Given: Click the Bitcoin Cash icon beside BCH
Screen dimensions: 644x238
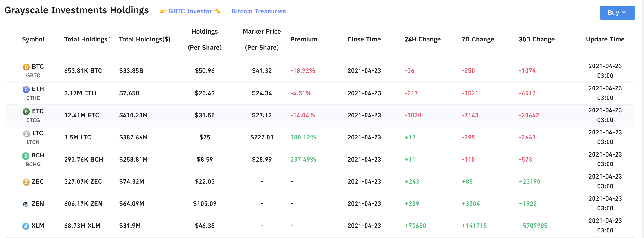Looking at the screenshot, I should pos(26,156).
